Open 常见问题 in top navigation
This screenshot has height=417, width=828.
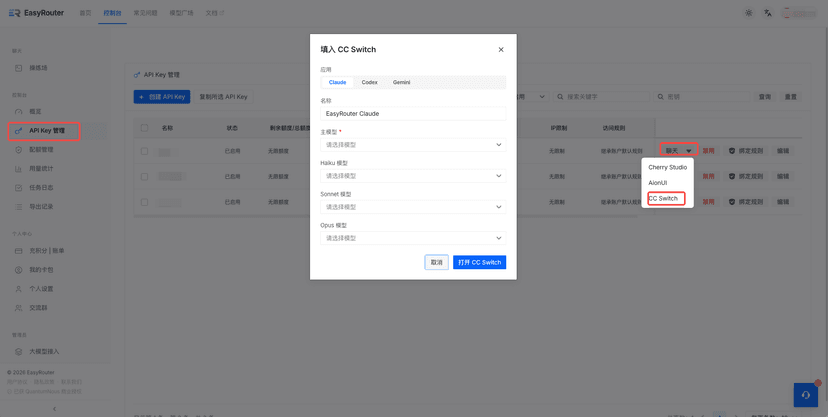[145, 13]
